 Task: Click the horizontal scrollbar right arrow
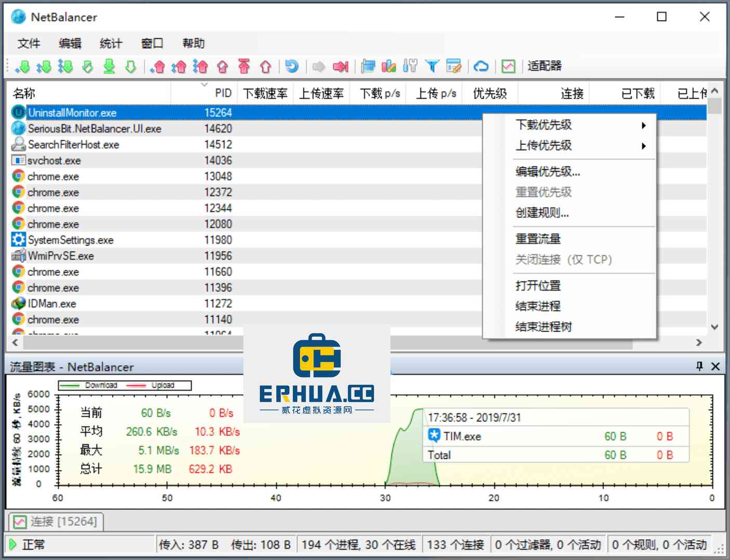coord(699,343)
